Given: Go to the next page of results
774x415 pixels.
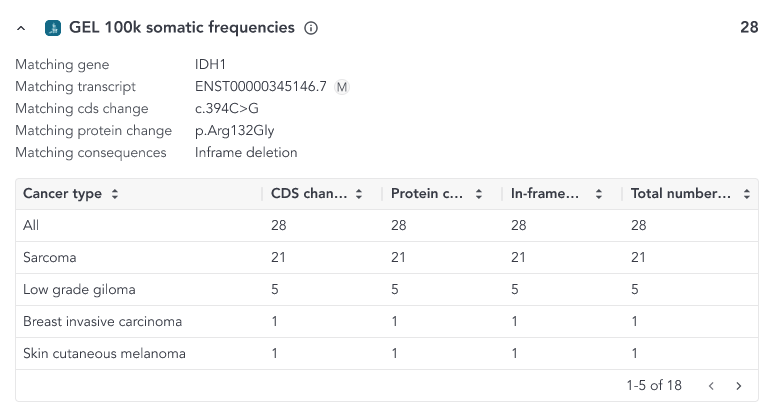Looking at the screenshot, I should point(738,385).
